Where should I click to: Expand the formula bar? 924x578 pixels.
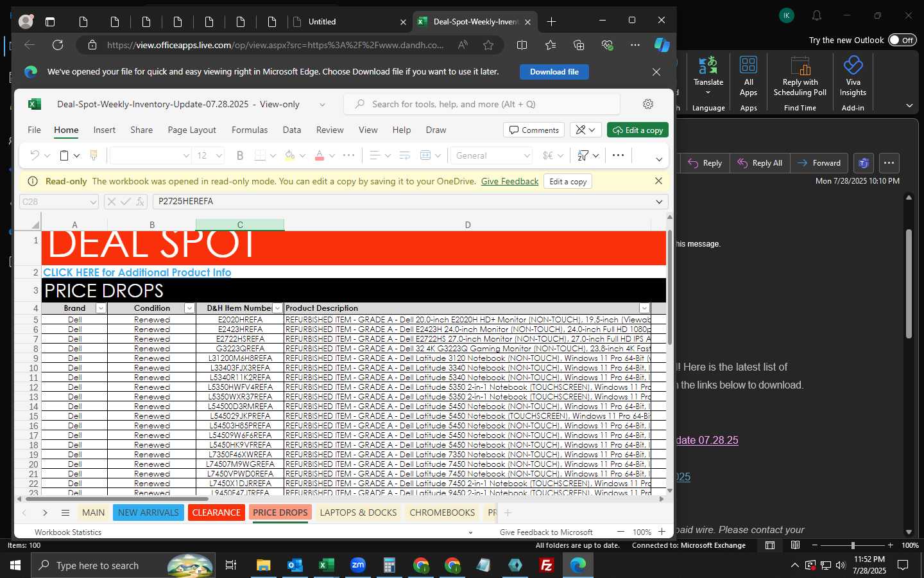(x=659, y=202)
